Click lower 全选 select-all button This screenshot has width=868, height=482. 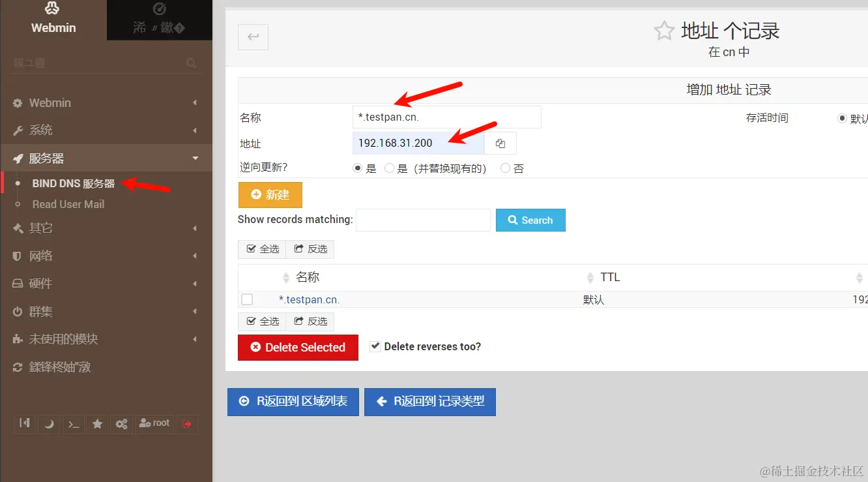point(262,322)
